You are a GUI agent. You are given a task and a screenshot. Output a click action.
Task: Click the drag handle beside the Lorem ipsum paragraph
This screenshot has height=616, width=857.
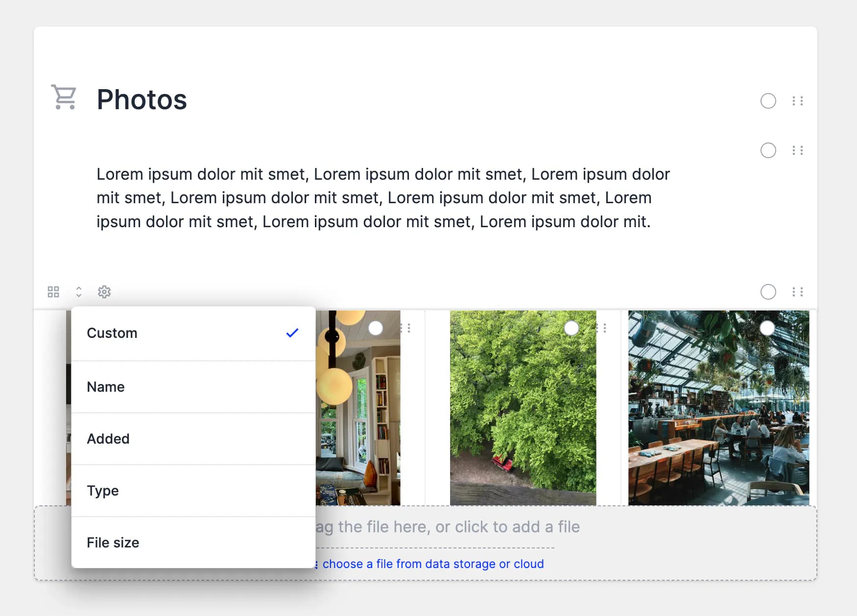point(797,150)
